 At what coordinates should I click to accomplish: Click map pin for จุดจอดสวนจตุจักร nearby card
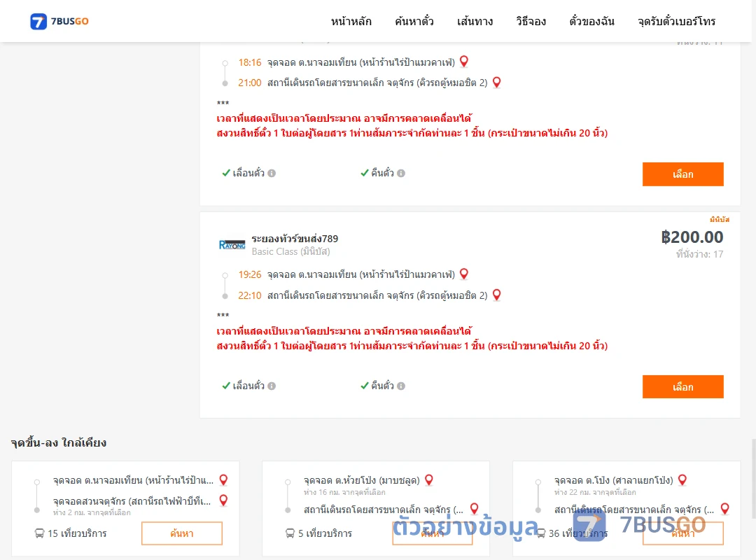223,500
